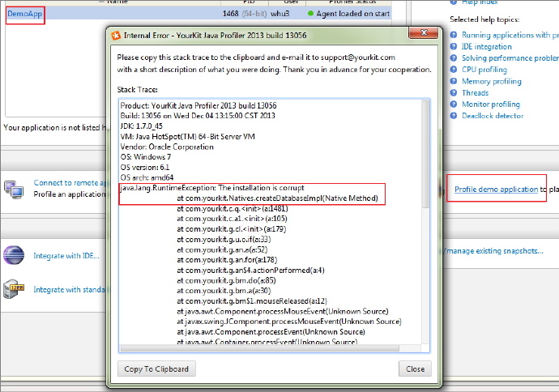The height and width of the screenshot is (392, 559).
Task: Click horizontal scrollbar in stack trace area
Action: point(260,348)
